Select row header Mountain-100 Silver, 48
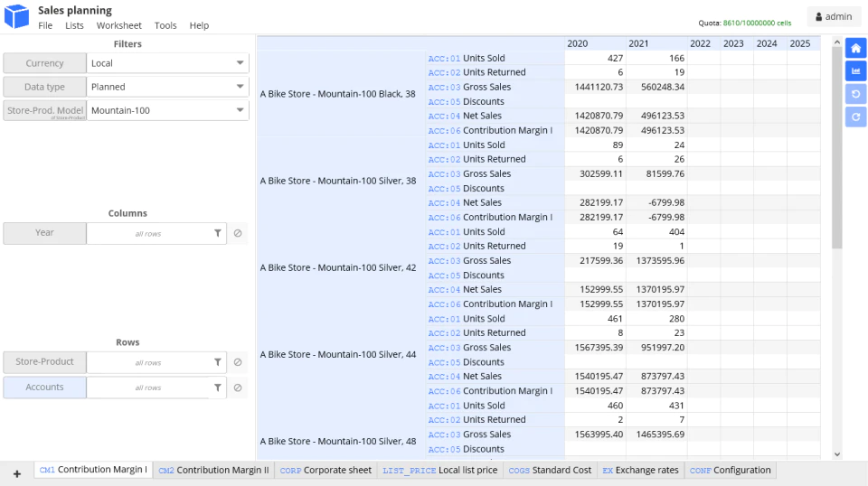This screenshot has height=486, width=868. coord(341,441)
